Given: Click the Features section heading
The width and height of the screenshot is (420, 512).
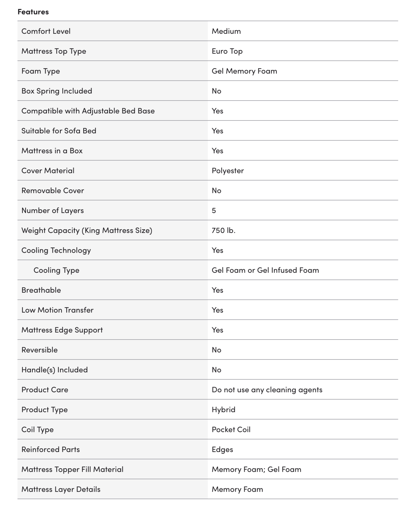Looking at the screenshot, I should 33,12.
